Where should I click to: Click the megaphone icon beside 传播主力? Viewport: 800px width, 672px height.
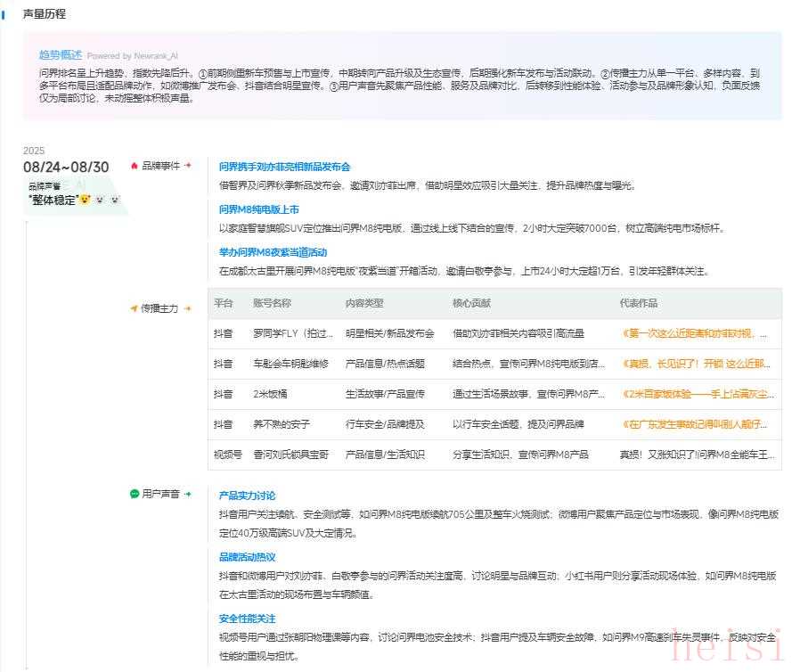[x=134, y=308]
